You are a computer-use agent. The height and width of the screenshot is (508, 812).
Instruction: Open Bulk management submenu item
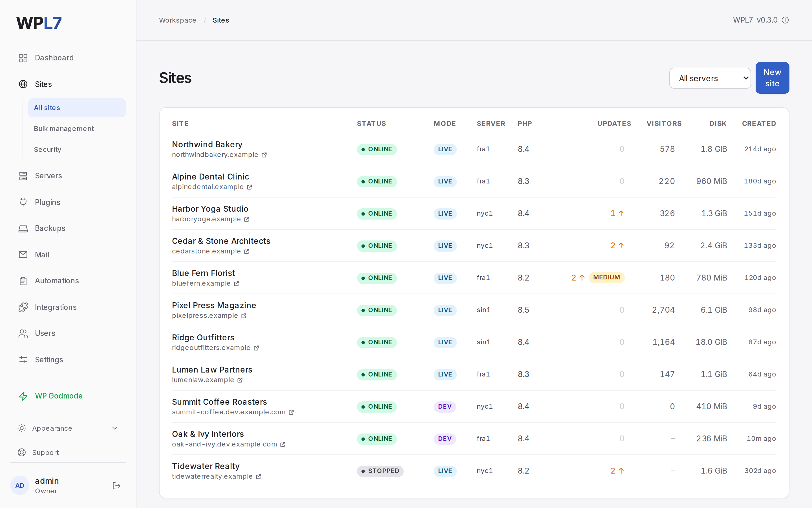tap(64, 129)
